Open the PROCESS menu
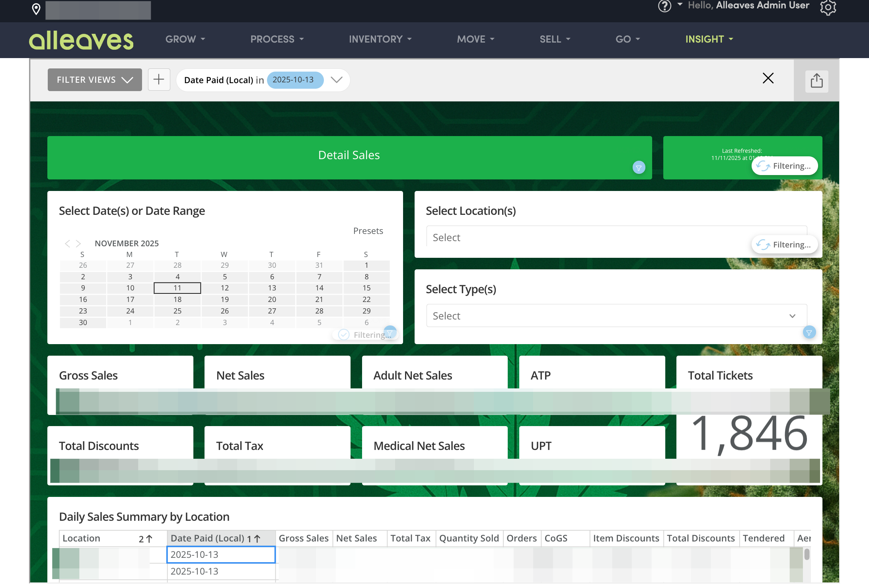 277,39
